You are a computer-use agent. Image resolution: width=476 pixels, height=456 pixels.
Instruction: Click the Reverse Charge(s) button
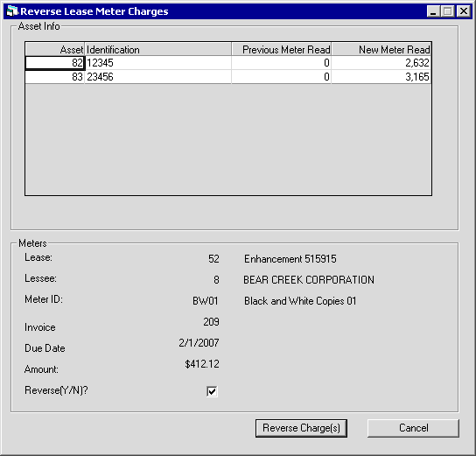point(301,428)
